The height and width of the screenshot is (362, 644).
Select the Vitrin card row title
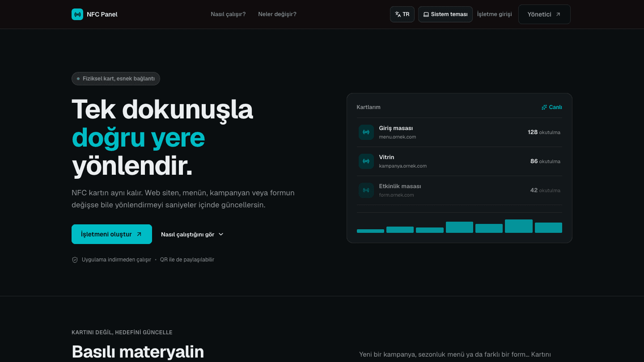click(386, 157)
